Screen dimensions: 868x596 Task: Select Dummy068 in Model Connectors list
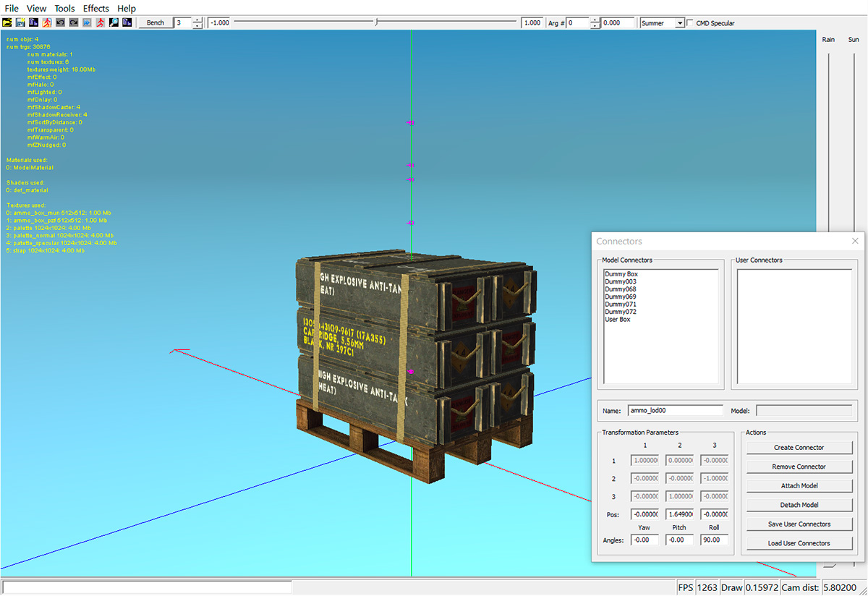(x=621, y=289)
